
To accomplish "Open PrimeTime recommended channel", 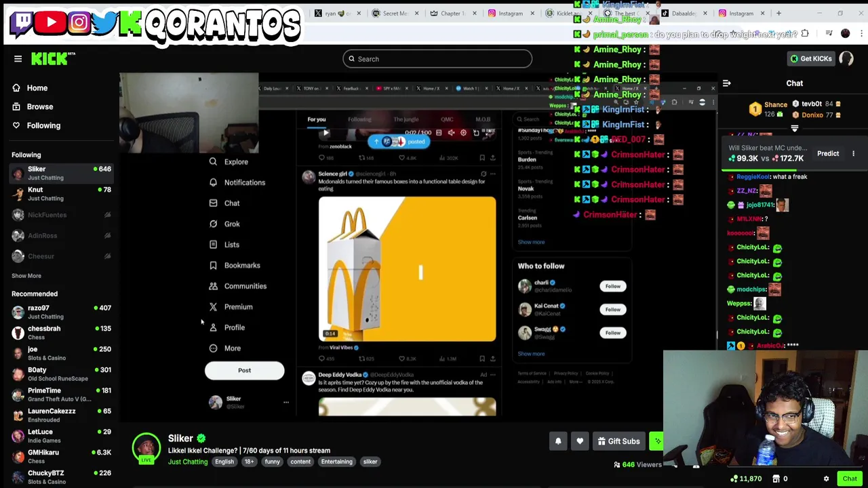I will pos(61,394).
